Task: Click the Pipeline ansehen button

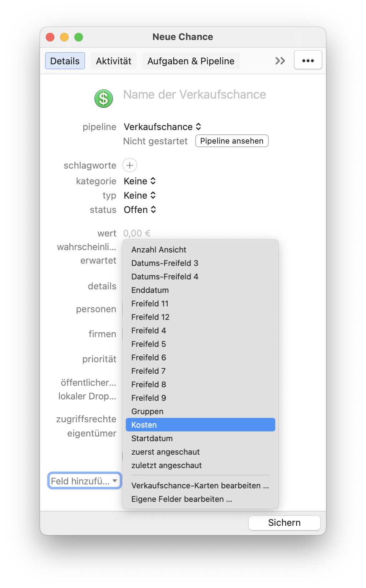Action: [232, 141]
